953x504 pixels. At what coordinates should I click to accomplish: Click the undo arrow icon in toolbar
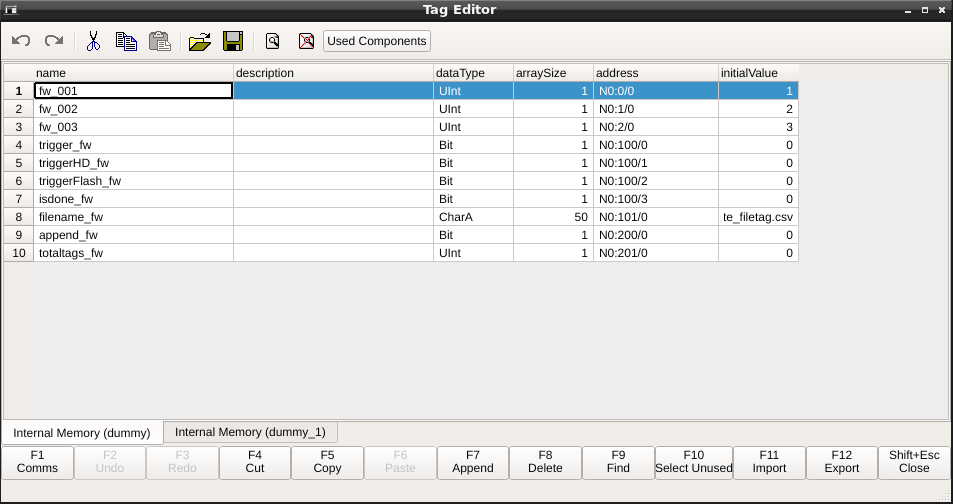pos(21,41)
